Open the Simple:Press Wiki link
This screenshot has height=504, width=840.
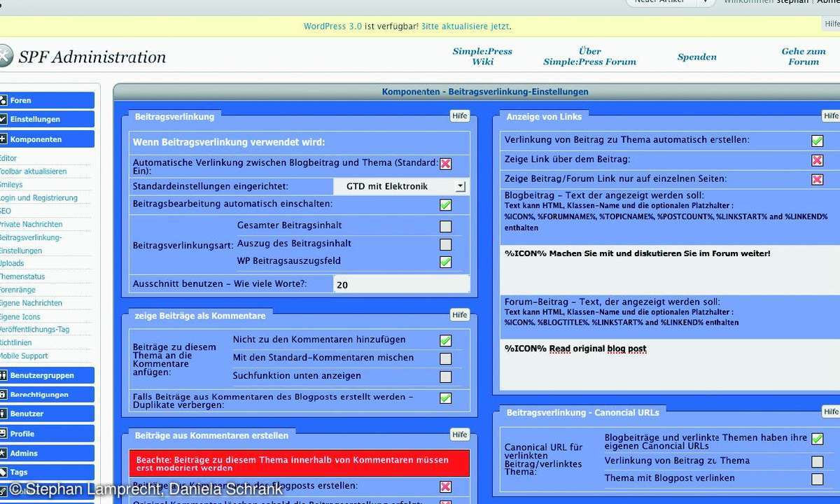click(482, 57)
